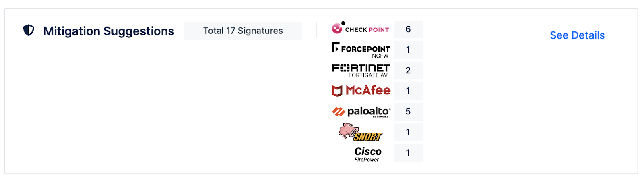Screen dimensions: 644x183
Task: Select the Snort pig logo
Action: pos(360,132)
